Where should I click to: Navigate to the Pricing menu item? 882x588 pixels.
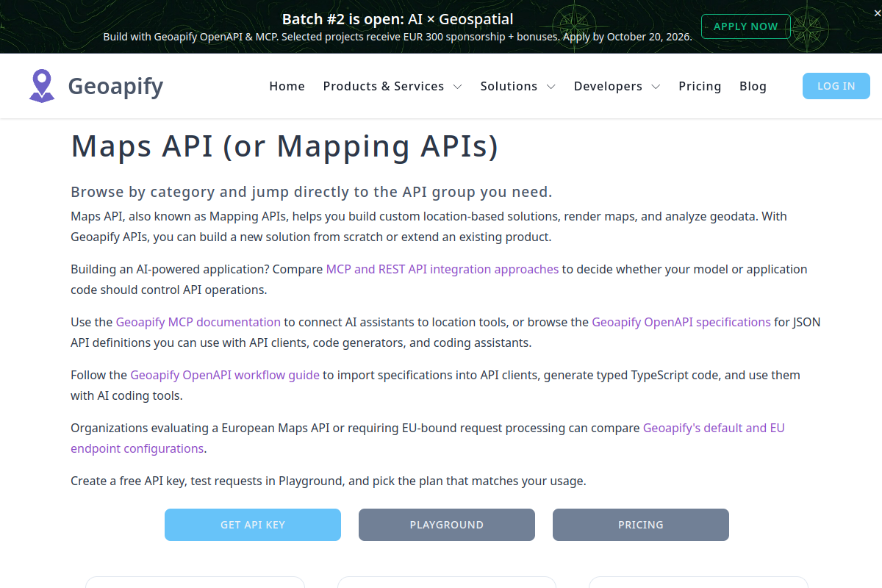click(700, 86)
